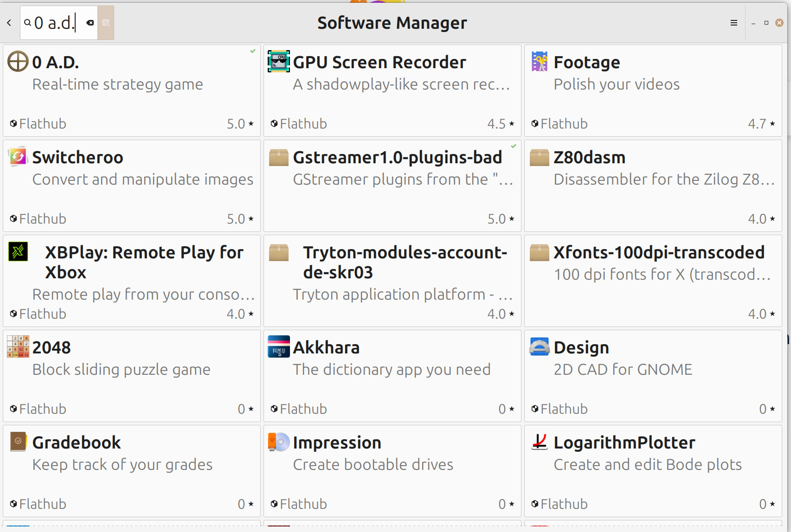Select the Switcheroo title

(x=78, y=157)
